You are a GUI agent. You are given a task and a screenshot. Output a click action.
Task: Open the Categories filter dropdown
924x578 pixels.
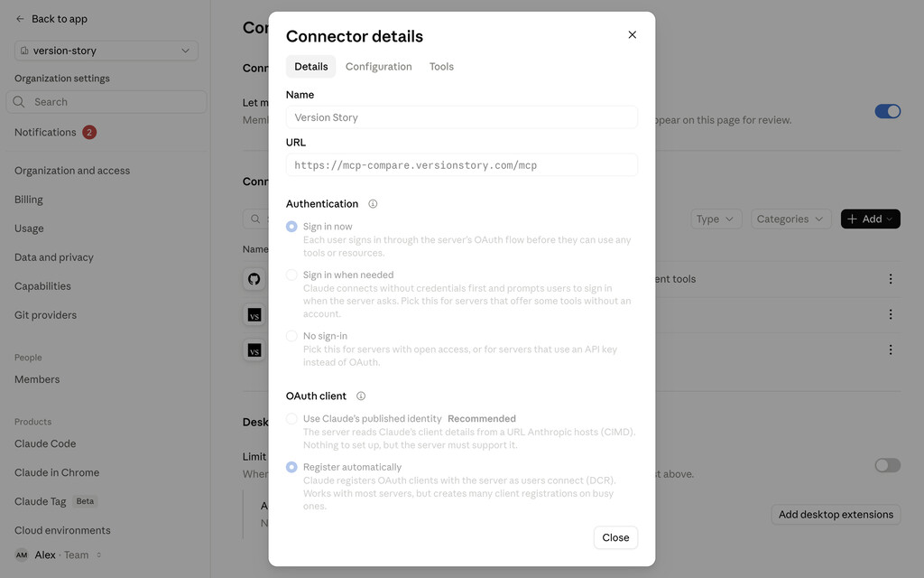point(790,219)
